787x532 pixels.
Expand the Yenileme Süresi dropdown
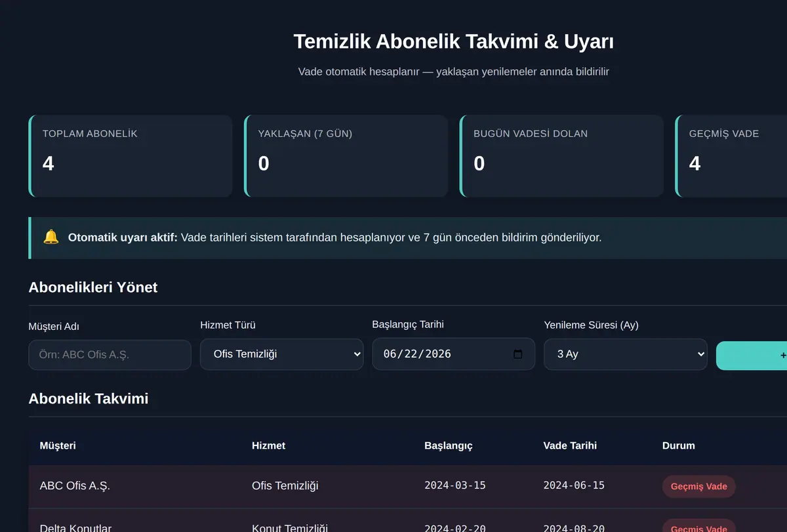point(626,354)
